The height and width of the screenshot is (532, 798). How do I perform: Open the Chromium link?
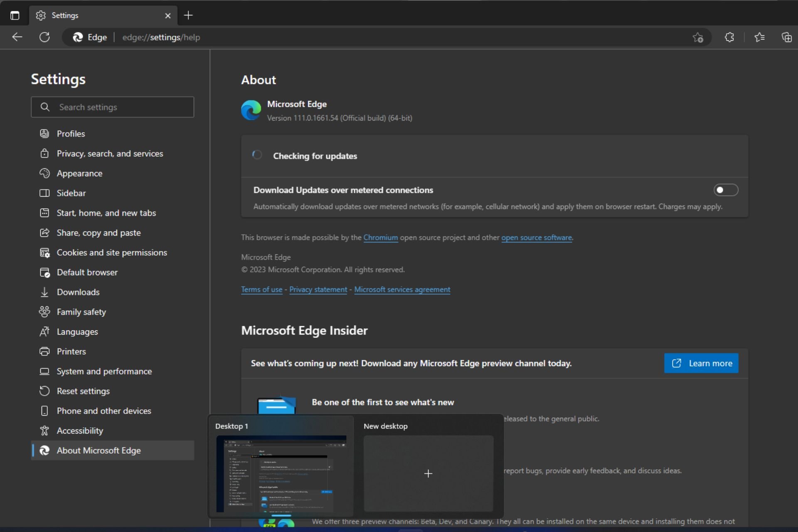pyautogui.click(x=380, y=238)
